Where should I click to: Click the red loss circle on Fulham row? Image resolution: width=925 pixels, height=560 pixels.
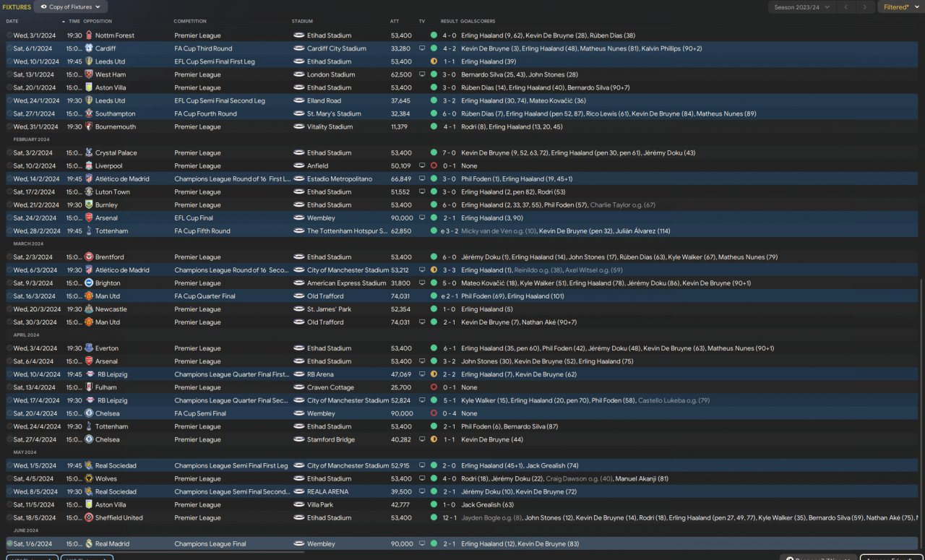tap(434, 387)
